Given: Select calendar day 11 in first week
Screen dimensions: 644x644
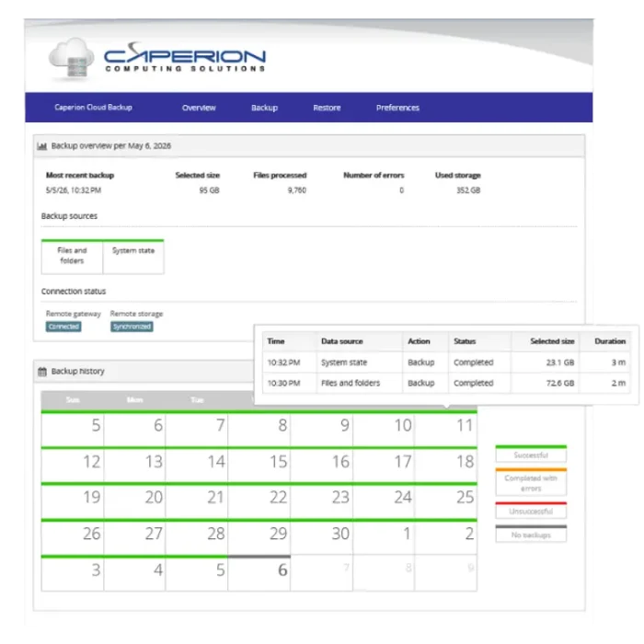Looking at the screenshot, I should point(445,428).
